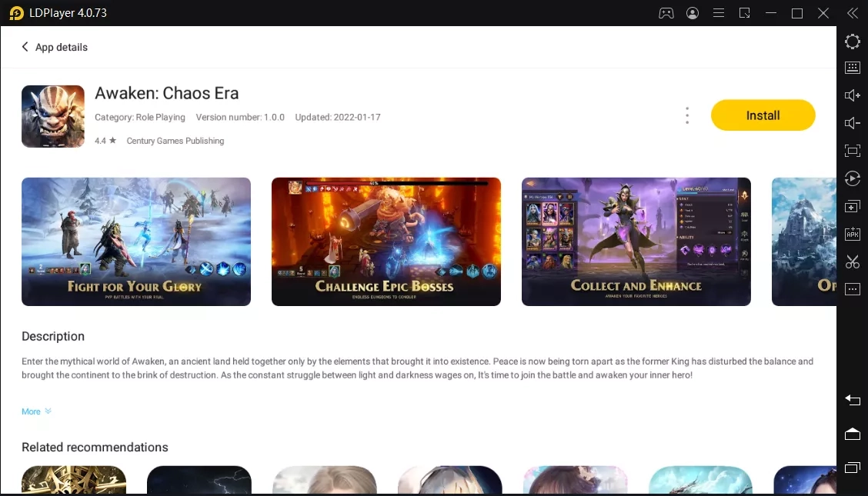Open more options beside the Install button
868x496 pixels.
687,115
